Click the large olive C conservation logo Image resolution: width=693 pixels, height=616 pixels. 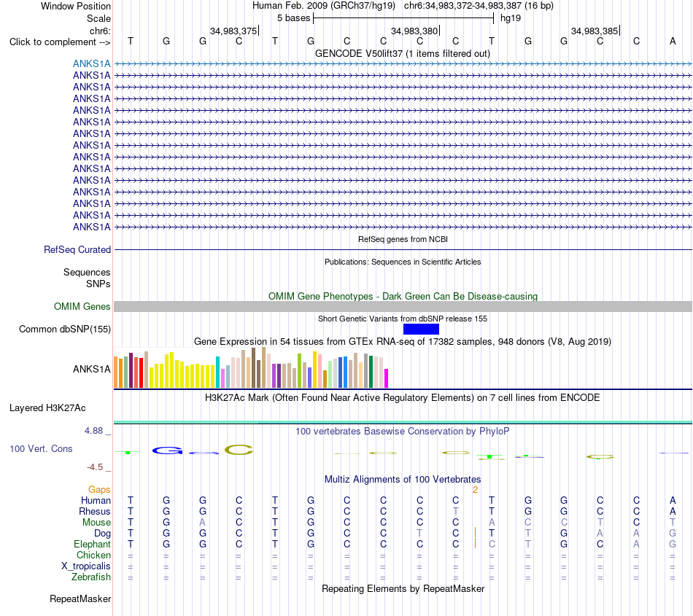239,450
